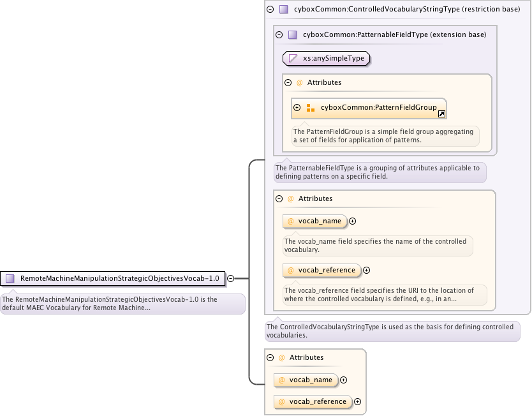Click the xs:anySimpleType slashed icon

(293, 58)
